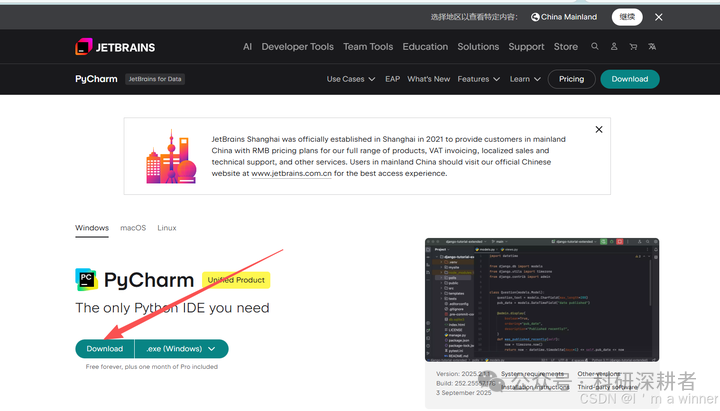
Task: Open the www.jetbrains.com.cn link
Action: pyautogui.click(x=291, y=174)
